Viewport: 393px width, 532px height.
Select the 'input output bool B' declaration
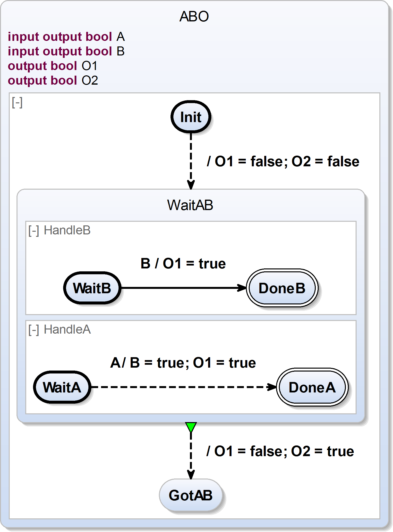point(66,51)
